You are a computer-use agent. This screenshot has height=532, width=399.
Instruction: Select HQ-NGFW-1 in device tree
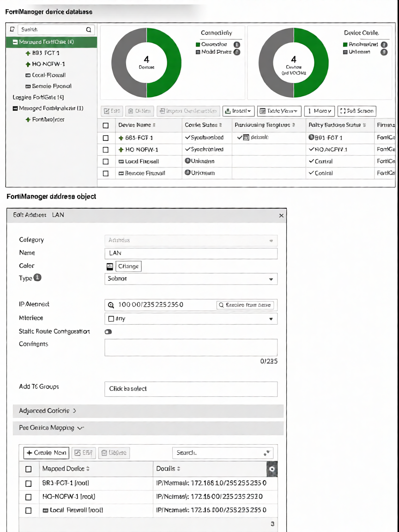(45, 64)
